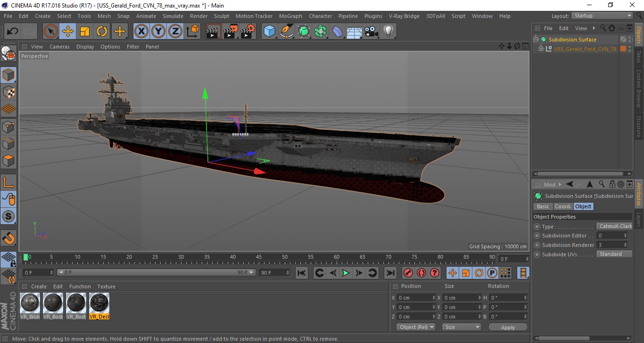Collapse the Subdivision Surface tree node

click(x=536, y=40)
